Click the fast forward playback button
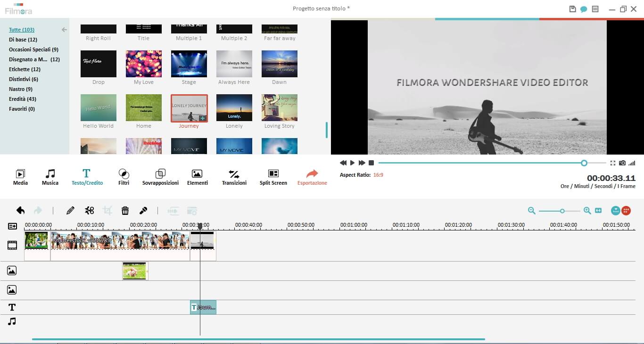Screen dimensions: 644x344 362,163
